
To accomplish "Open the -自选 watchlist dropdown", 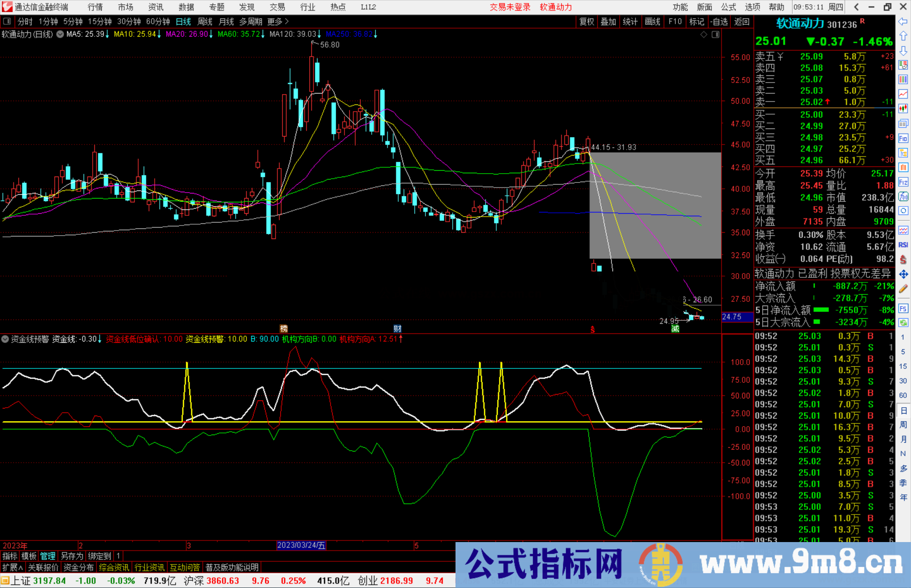I will (719, 21).
